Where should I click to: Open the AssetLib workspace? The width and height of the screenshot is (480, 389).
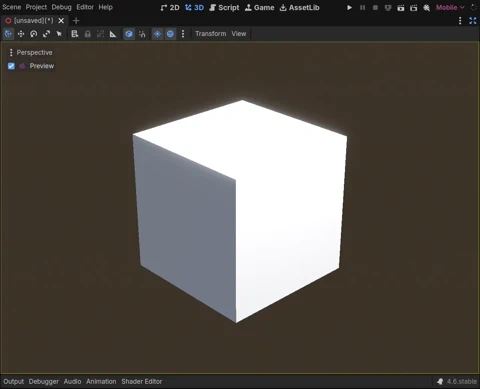(x=299, y=7)
